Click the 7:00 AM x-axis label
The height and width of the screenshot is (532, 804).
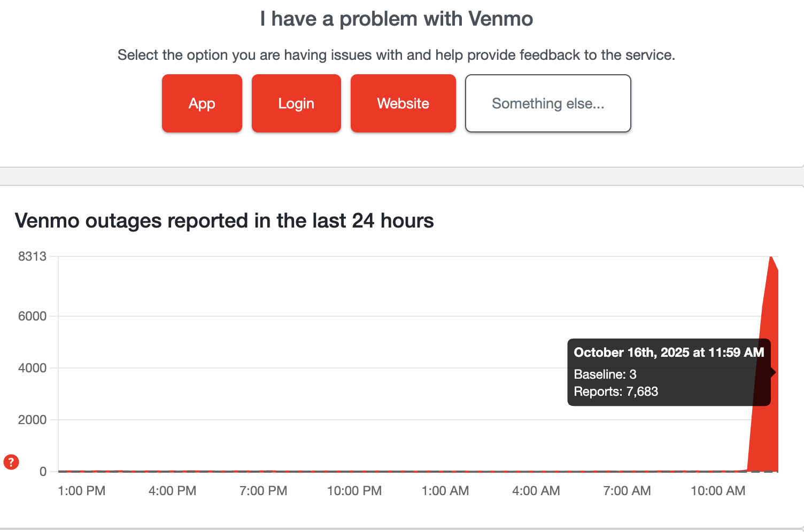pos(627,491)
